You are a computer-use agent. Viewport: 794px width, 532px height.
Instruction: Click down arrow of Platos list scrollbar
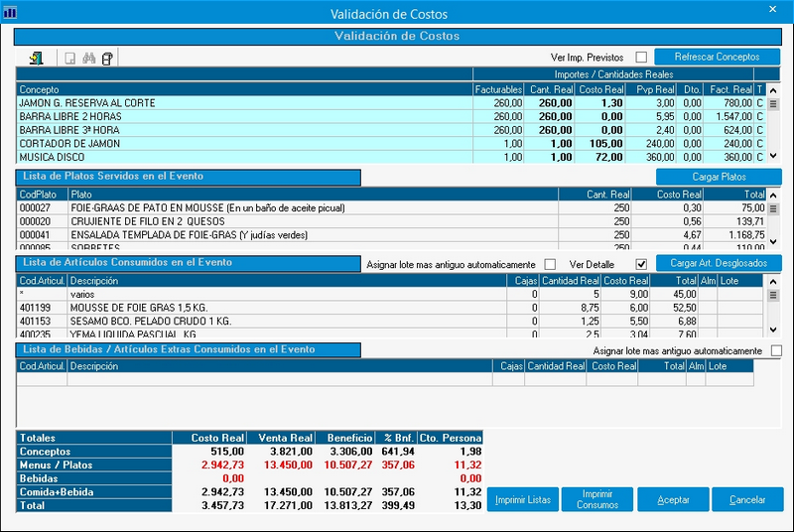773,242
